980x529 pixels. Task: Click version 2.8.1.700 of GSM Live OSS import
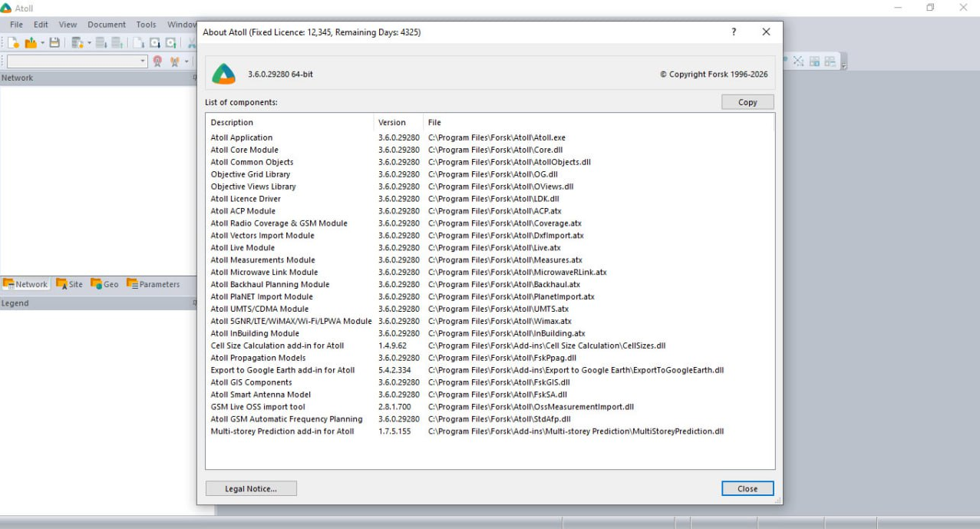[x=394, y=407]
